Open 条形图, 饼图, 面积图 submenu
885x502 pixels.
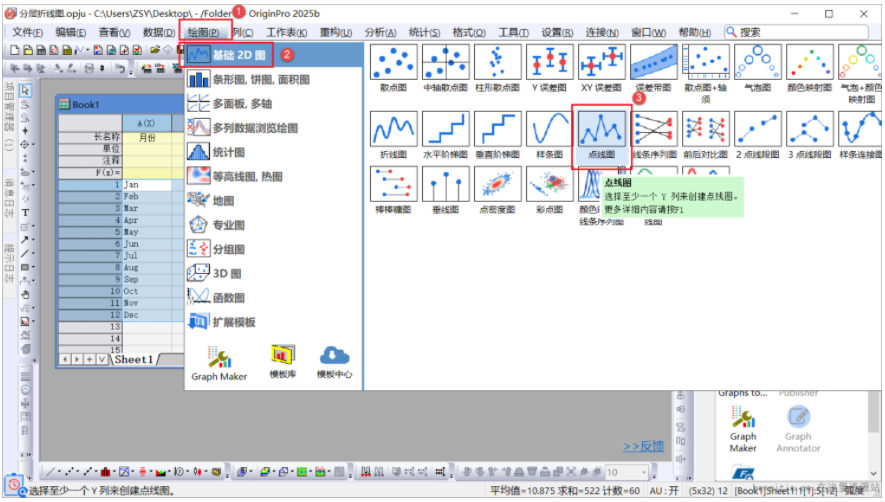274,80
